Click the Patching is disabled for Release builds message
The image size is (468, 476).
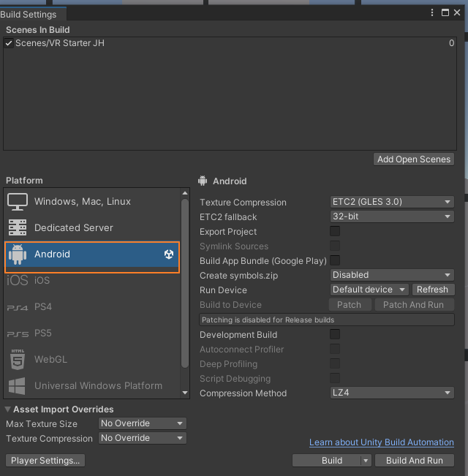tap(327, 320)
